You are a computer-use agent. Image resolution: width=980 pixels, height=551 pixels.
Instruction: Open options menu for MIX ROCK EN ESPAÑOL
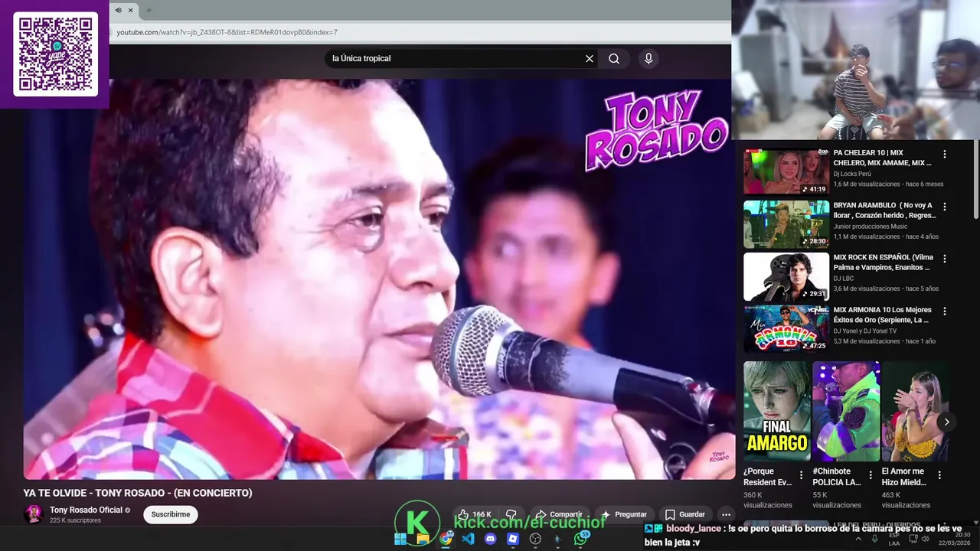click(x=945, y=259)
